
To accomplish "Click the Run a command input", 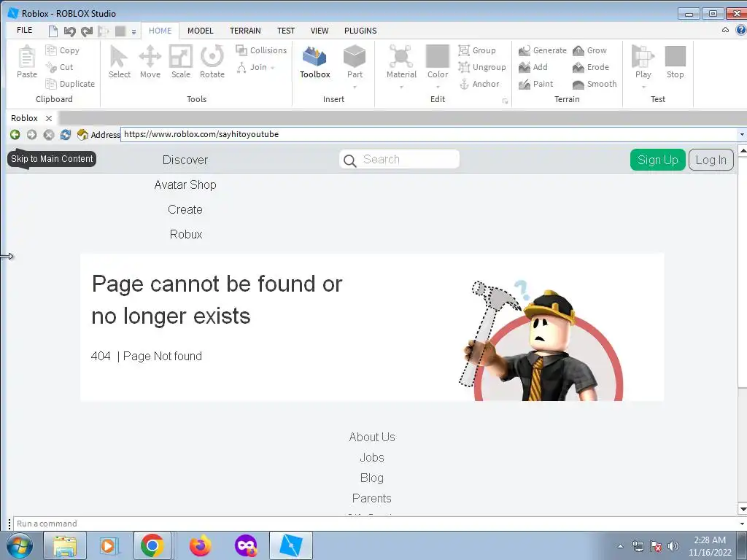I will 376,524.
